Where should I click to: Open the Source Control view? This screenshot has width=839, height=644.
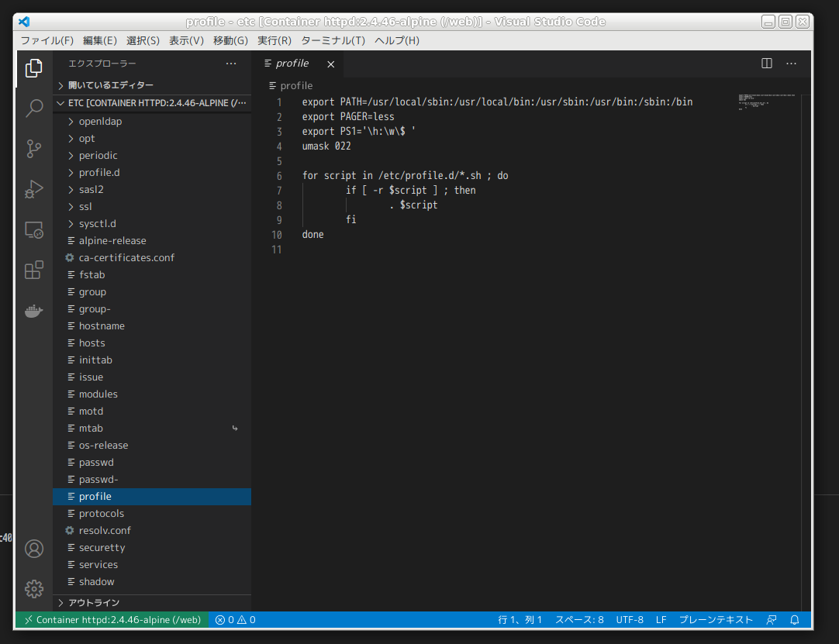click(x=33, y=149)
